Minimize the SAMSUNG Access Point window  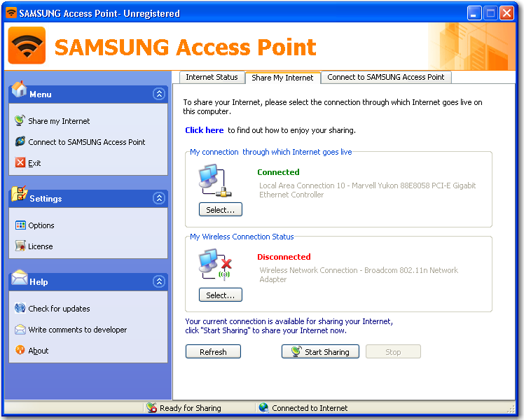pos(474,13)
